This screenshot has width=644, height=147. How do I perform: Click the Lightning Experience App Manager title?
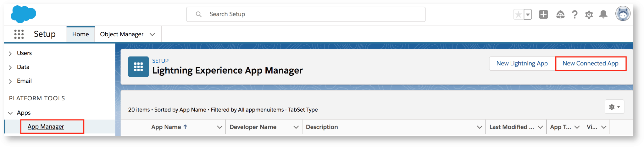[x=227, y=70]
